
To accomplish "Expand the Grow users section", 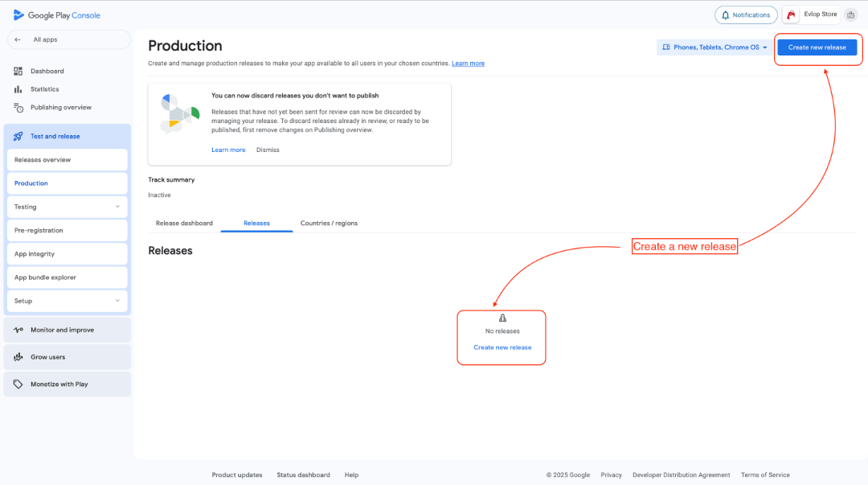I will pos(67,357).
